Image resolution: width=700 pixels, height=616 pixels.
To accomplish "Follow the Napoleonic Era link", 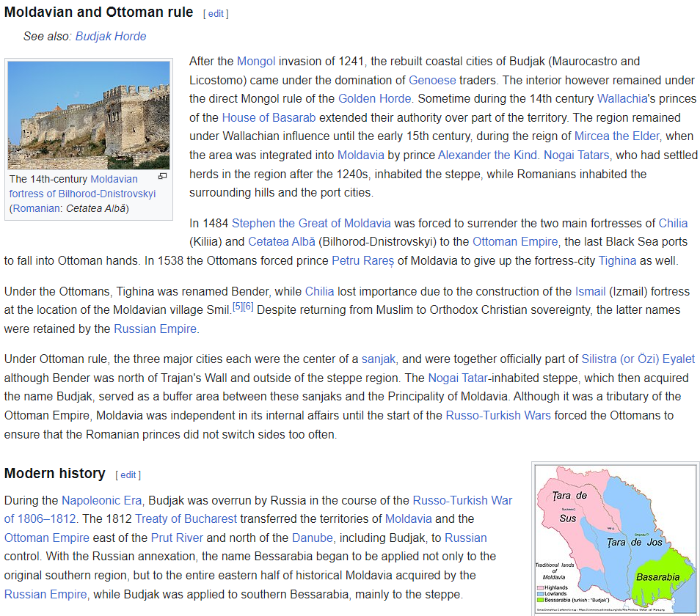I will click(101, 500).
